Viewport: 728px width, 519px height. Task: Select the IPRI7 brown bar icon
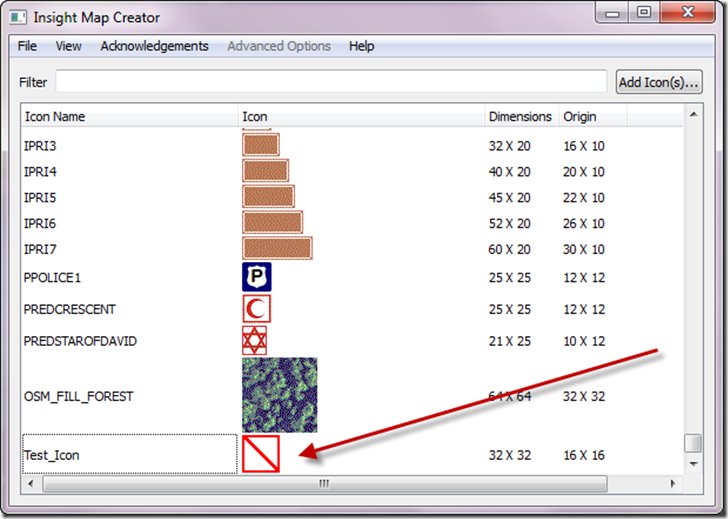[277, 249]
